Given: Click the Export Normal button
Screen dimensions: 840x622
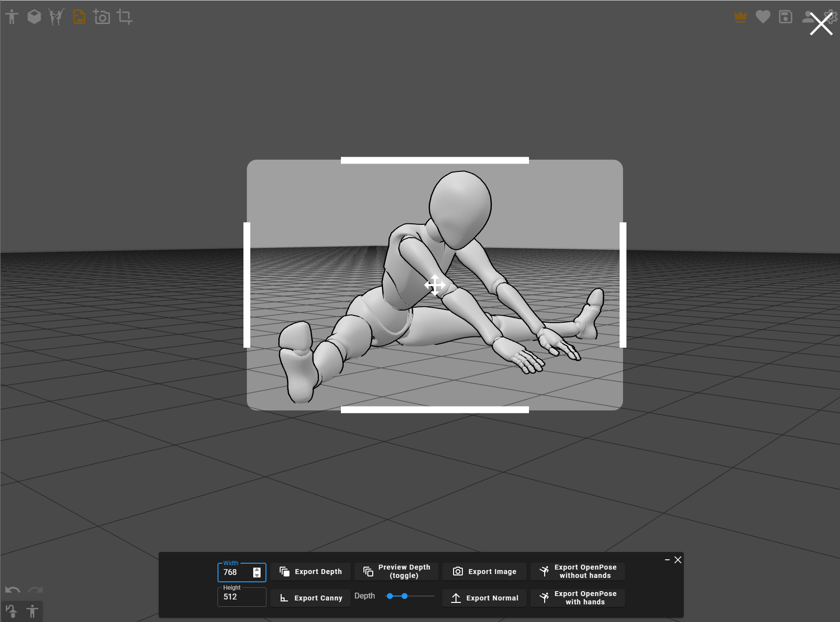Looking at the screenshot, I should (484, 598).
